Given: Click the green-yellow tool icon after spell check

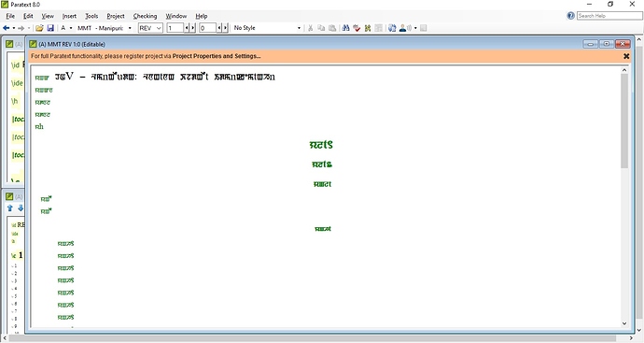Looking at the screenshot, I should (368, 28).
